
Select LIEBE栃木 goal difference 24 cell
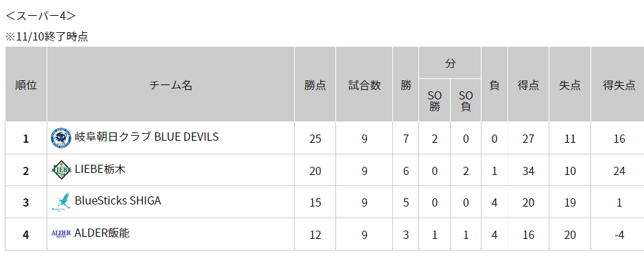tap(619, 170)
